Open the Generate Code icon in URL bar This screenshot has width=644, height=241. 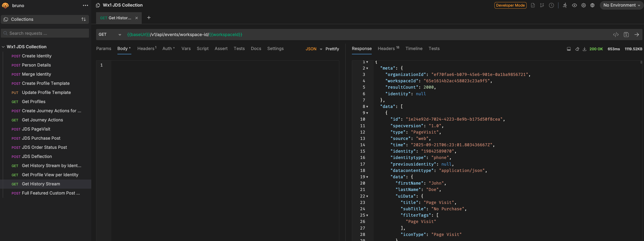pyautogui.click(x=616, y=35)
